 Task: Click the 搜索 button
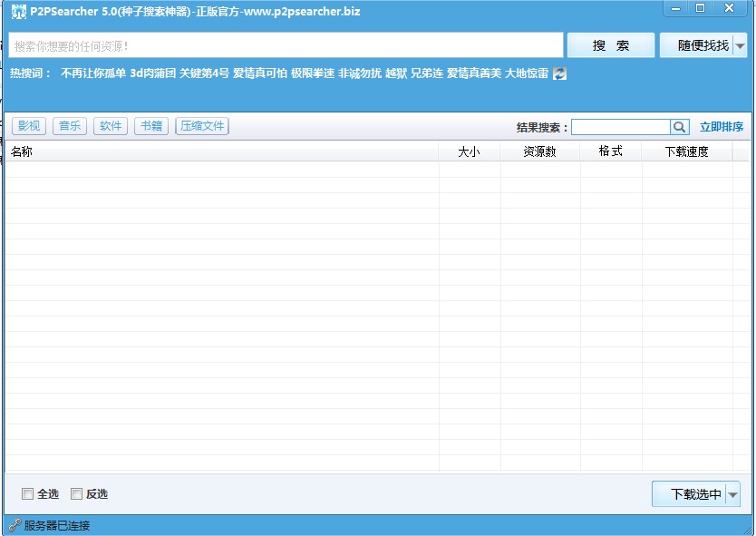(610, 44)
